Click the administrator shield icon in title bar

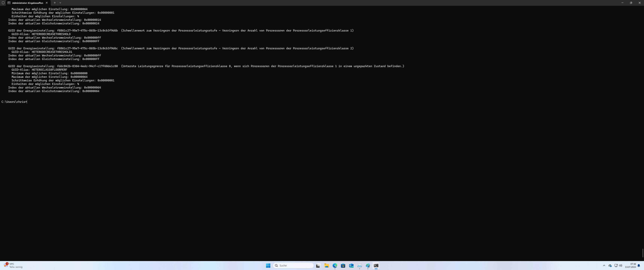click(x=3, y=3)
